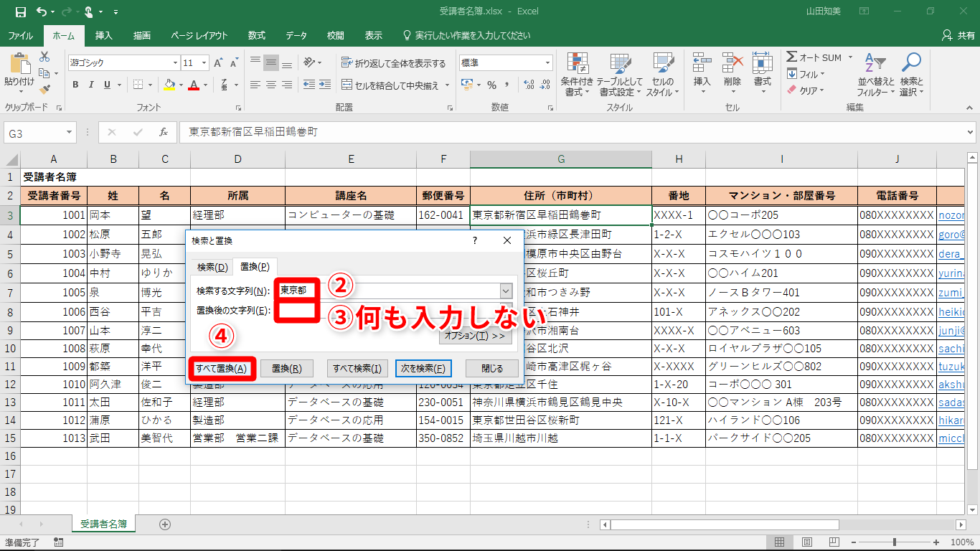Toggle align text left
The width and height of the screenshot is (980, 551).
click(x=255, y=85)
